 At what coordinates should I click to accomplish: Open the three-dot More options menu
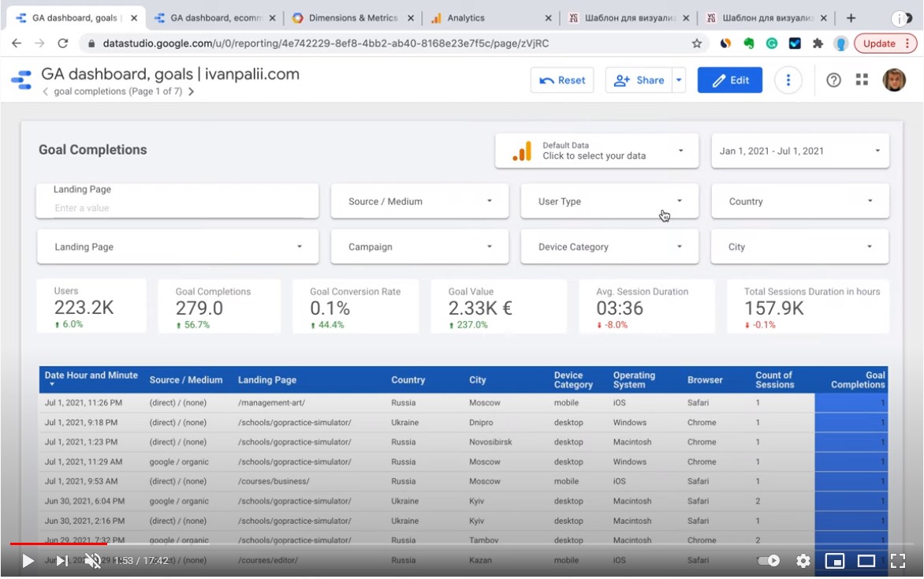click(x=788, y=80)
